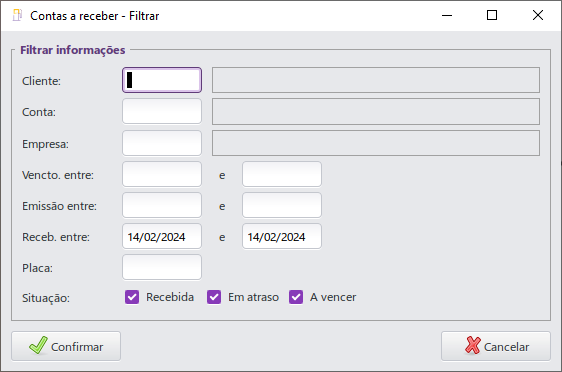Image resolution: width=562 pixels, height=372 pixels.
Task: Click the Emissão entre end date field
Action: coord(282,205)
